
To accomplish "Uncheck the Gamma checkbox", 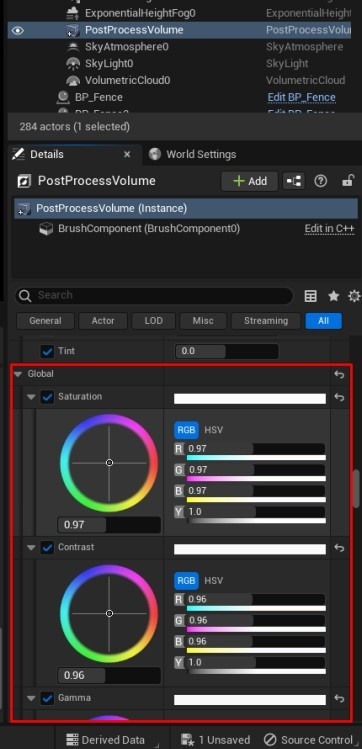I will [x=47, y=698].
